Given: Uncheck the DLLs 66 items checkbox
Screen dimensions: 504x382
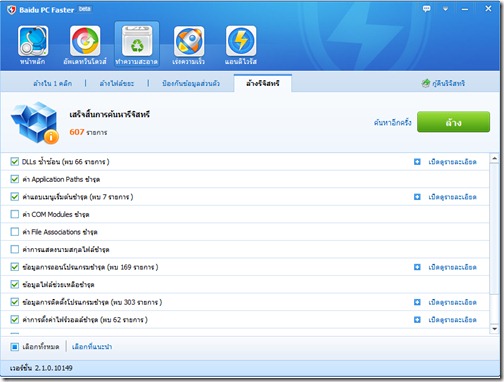Looking at the screenshot, I should 14,162.
